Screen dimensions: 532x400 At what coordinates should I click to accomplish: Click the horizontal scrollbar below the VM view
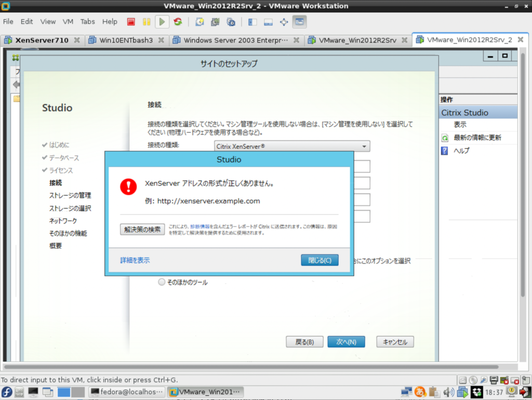click(251, 367)
